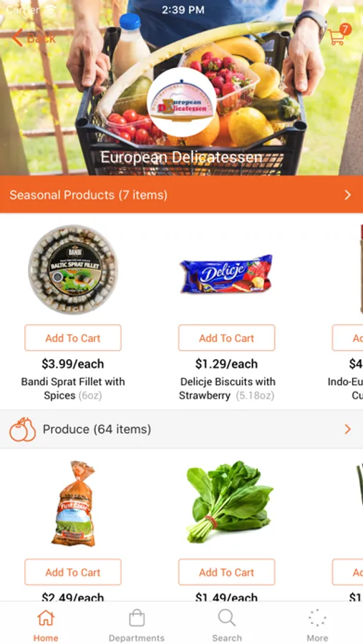Open the Search magnifier icon
Screen dimensions: 363x644
226,618
